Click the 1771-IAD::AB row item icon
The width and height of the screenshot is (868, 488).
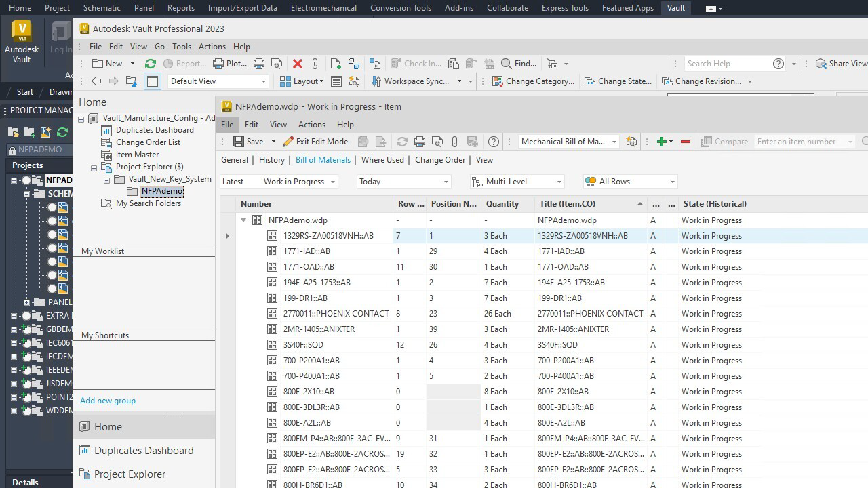tap(272, 251)
